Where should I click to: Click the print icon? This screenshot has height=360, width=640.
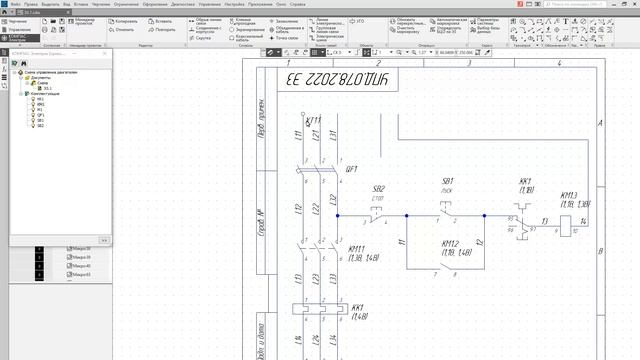(x=44, y=30)
